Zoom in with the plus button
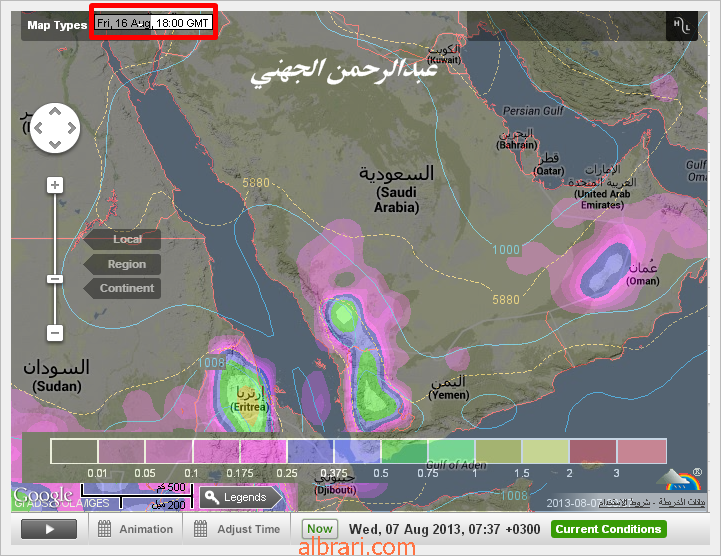The height and width of the screenshot is (556, 721). [x=55, y=185]
